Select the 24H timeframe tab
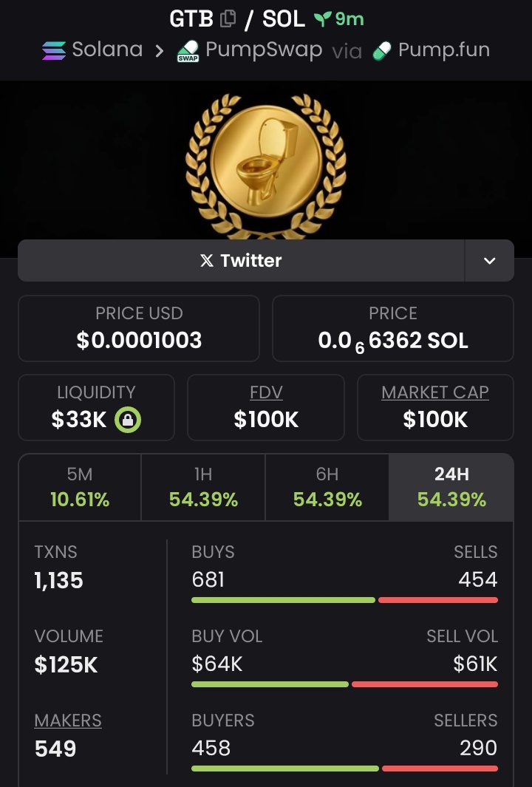532x787 pixels. click(x=451, y=487)
